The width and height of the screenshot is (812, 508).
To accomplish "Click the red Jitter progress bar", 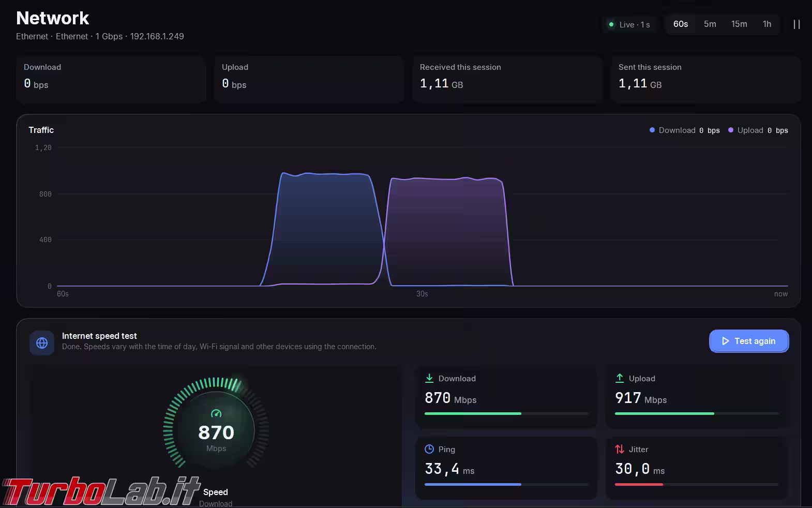I will 697,484.
